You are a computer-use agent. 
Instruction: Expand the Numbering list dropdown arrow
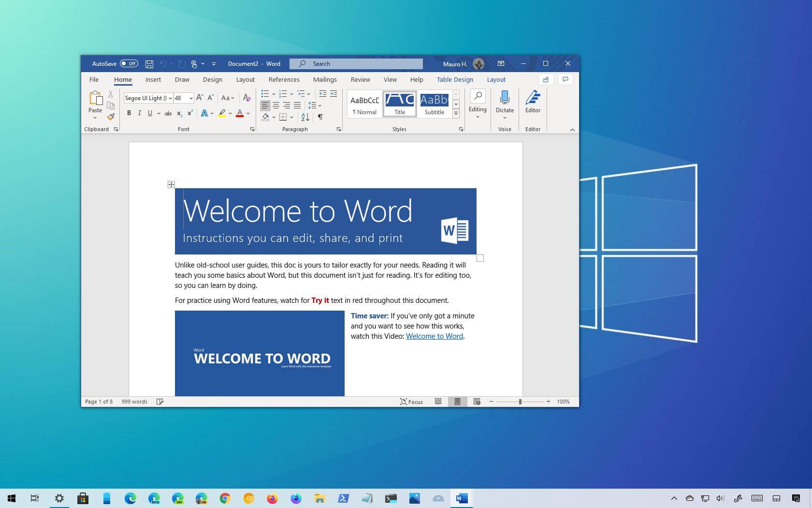(291, 94)
